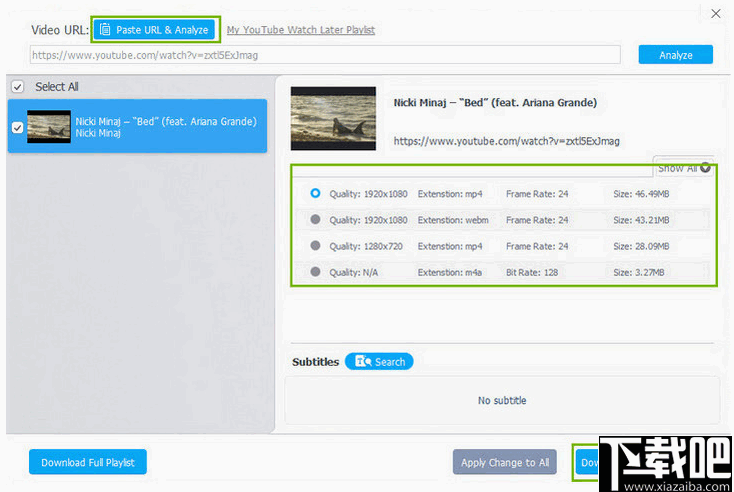734x492 pixels.
Task: Click the subtitles Search button
Action: [379, 361]
